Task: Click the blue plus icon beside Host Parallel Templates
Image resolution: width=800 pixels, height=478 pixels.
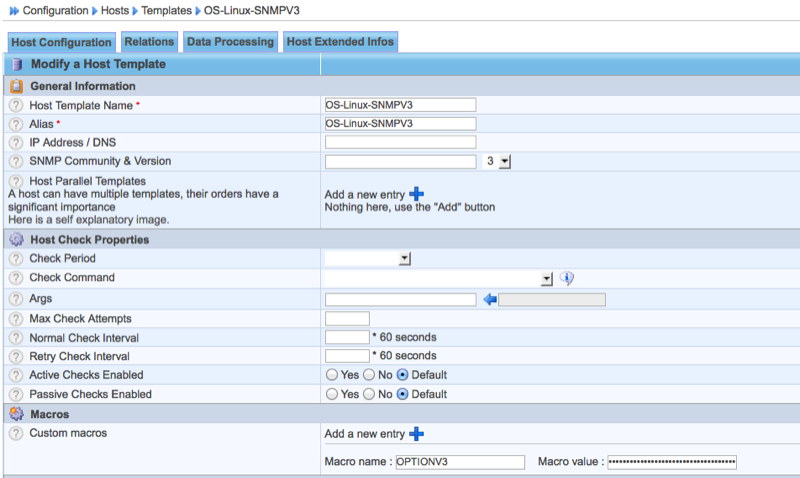Action: click(417, 193)
